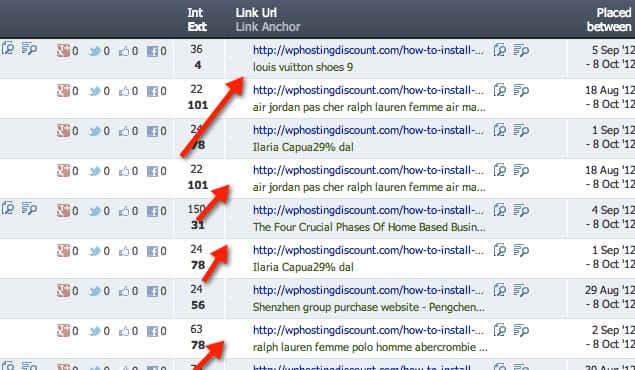This screenshot has height=370, width=635.
Task: Open the page-magnifier icon in the polo homme abercrombie row
Action: pos(500,330)
